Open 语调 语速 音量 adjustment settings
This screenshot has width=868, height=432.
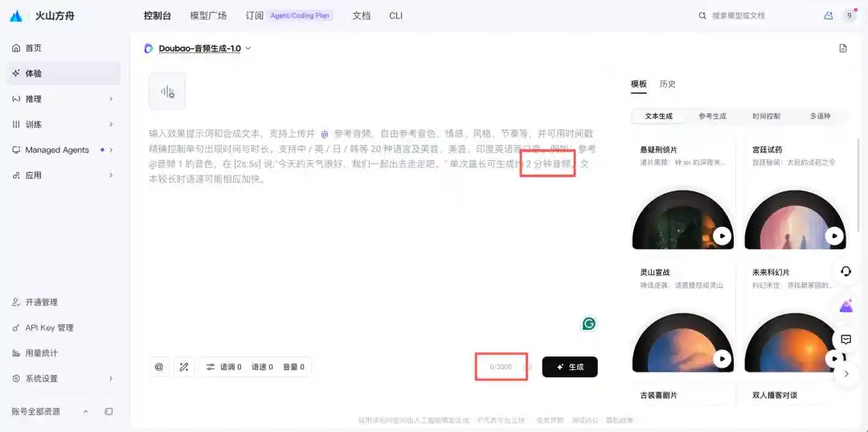click(256, 367)
